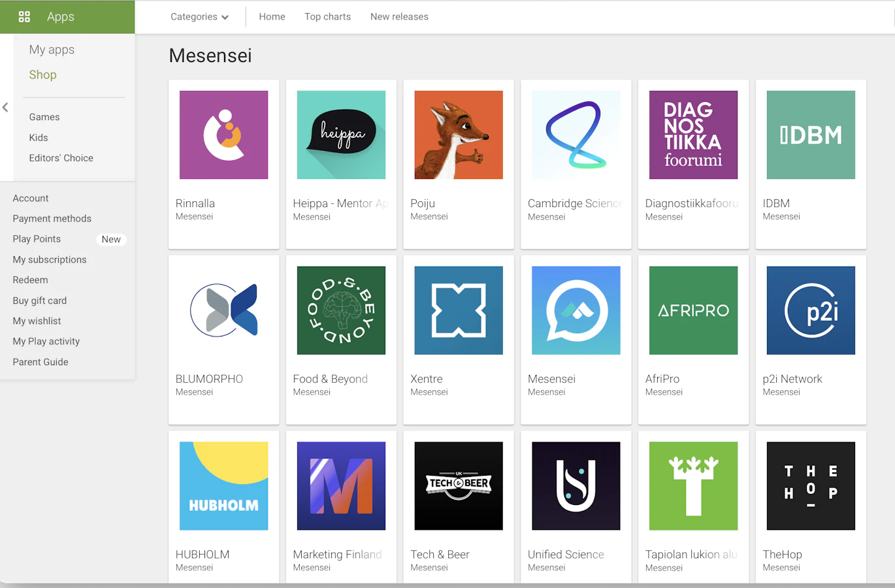Open My apps in the sidebar

coord(52,50)
